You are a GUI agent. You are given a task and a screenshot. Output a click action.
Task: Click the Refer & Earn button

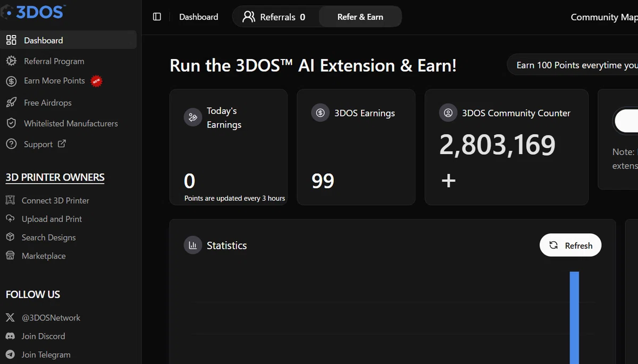[x=360, y=16]
